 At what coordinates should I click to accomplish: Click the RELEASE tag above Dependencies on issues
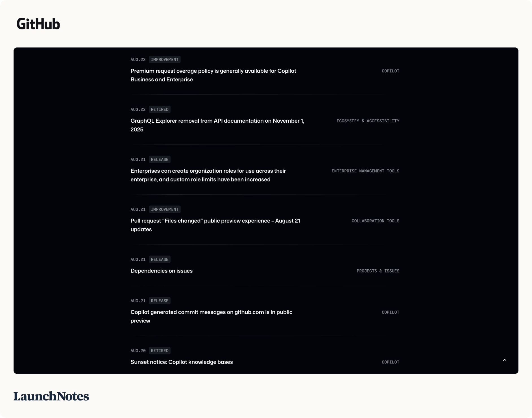[x=160, y=259]
